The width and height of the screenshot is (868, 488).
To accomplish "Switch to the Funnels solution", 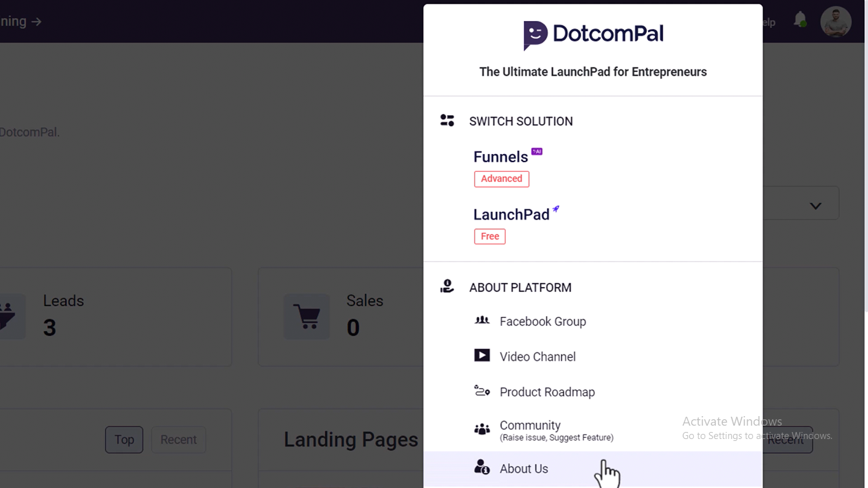I will pos(501,157).
